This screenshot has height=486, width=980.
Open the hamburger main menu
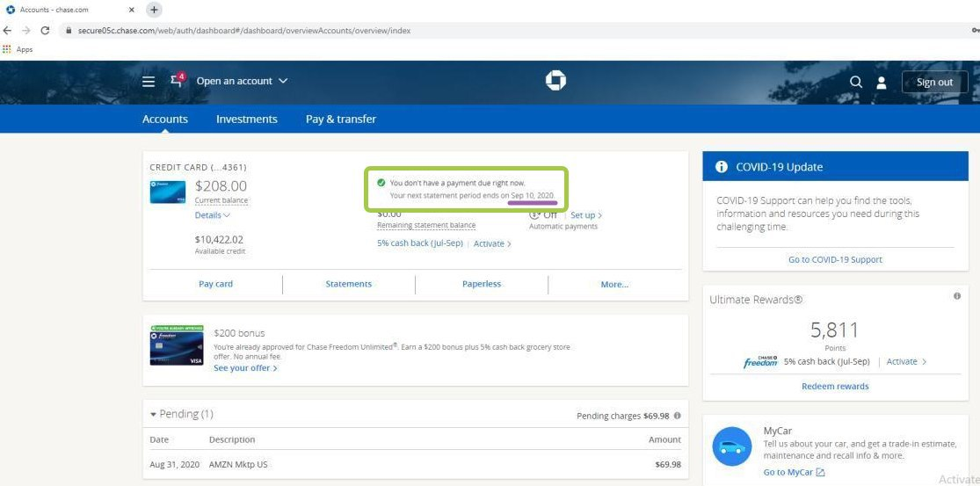point(149,82)
